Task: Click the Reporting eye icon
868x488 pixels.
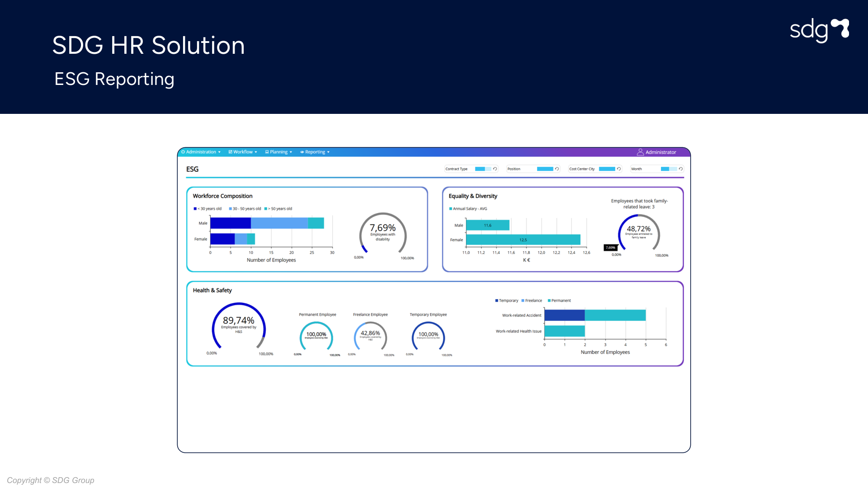Action: pyautogui.click(x=302, y=152)
